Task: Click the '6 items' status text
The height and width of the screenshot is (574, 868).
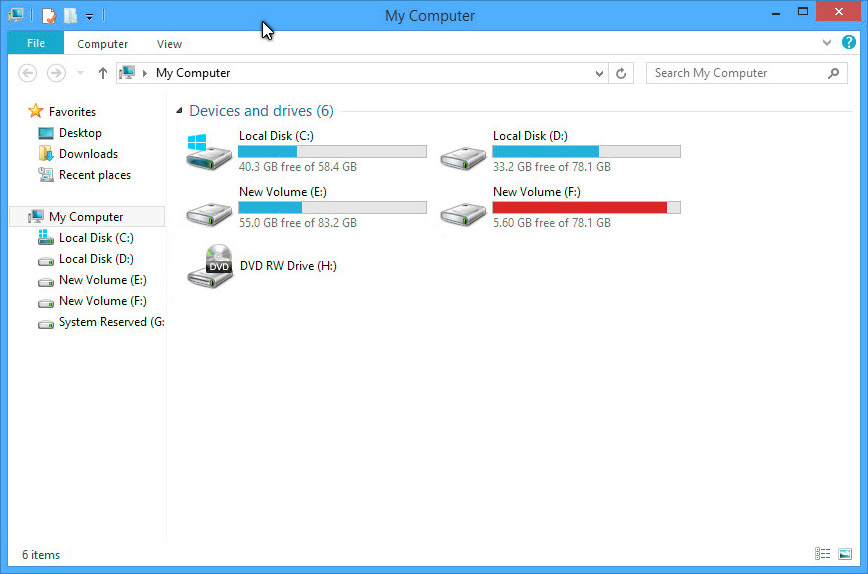Action: pos(41,555)
